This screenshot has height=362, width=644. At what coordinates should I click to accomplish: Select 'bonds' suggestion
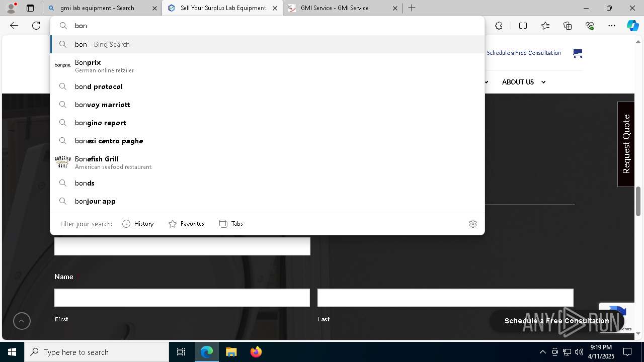point(267,183)
